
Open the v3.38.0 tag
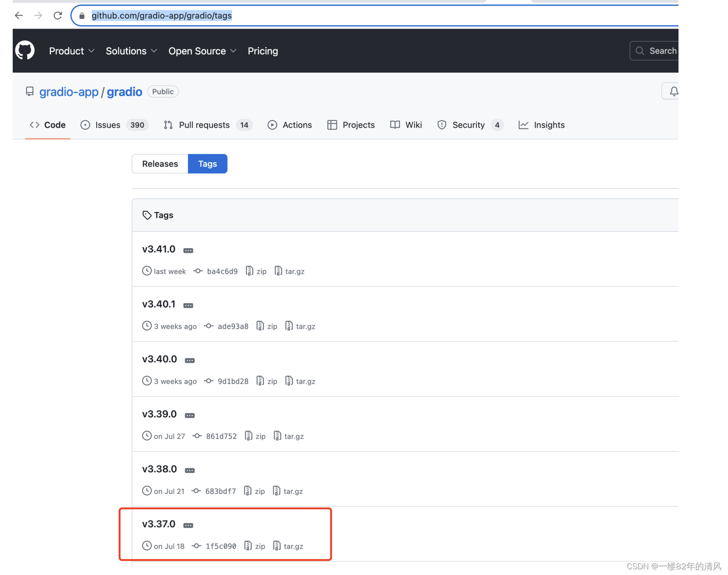coord(159,469)
